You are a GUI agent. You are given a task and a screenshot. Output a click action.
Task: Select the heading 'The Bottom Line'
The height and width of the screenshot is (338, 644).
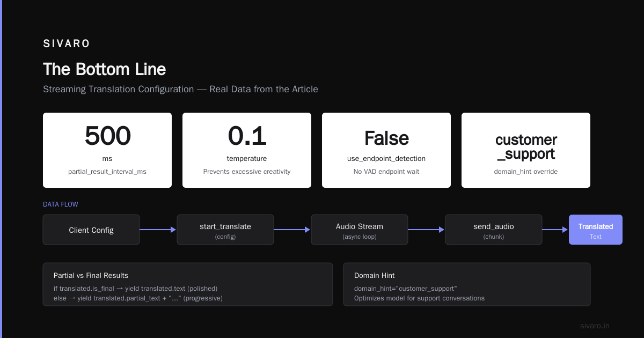[x=104, y=69]
